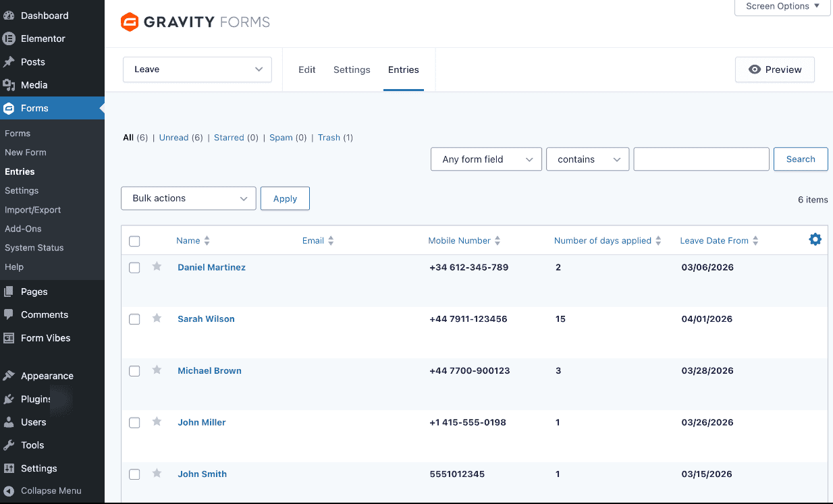Expand Screen Options panel
The height and width of the screenshot is (504, 833).
[782, 7]
